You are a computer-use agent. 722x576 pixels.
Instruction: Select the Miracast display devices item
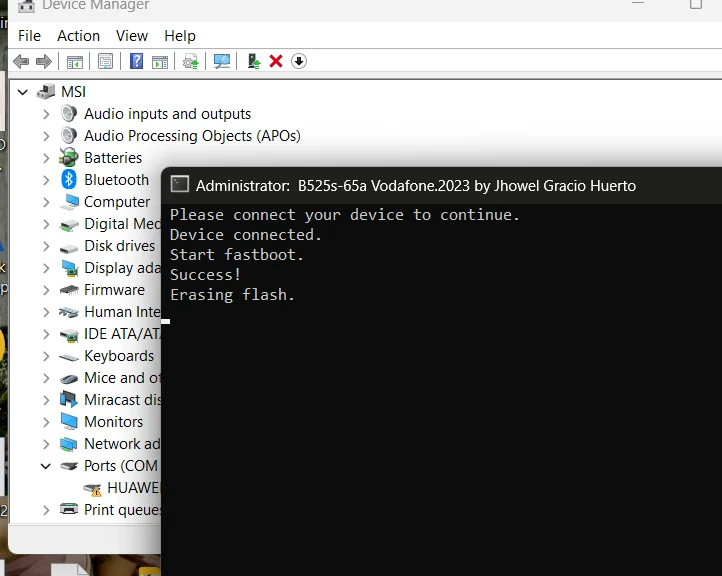[x=122, y=400]
